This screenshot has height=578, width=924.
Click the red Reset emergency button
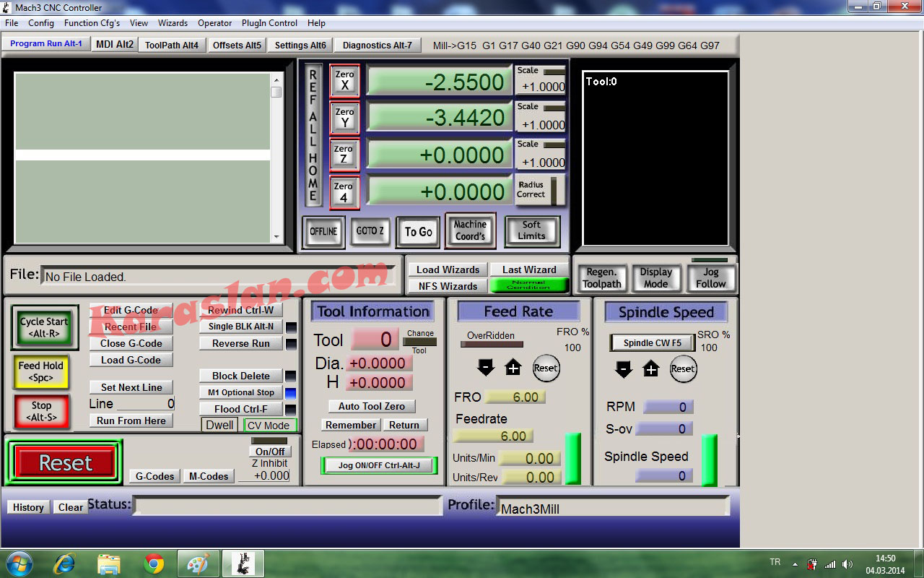coord(65,463)
